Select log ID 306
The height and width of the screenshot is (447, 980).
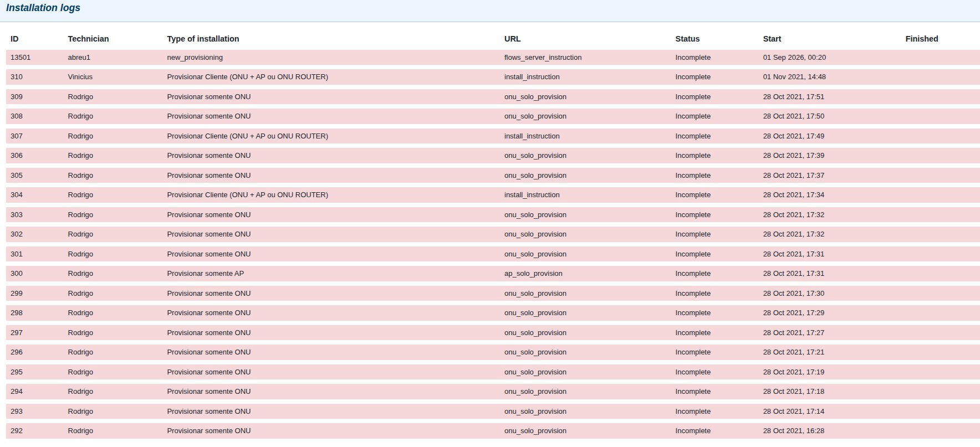pos(17,156)
